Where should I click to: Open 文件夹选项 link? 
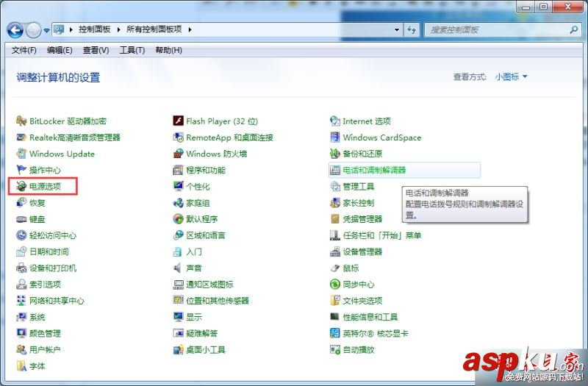coord(362,301)
